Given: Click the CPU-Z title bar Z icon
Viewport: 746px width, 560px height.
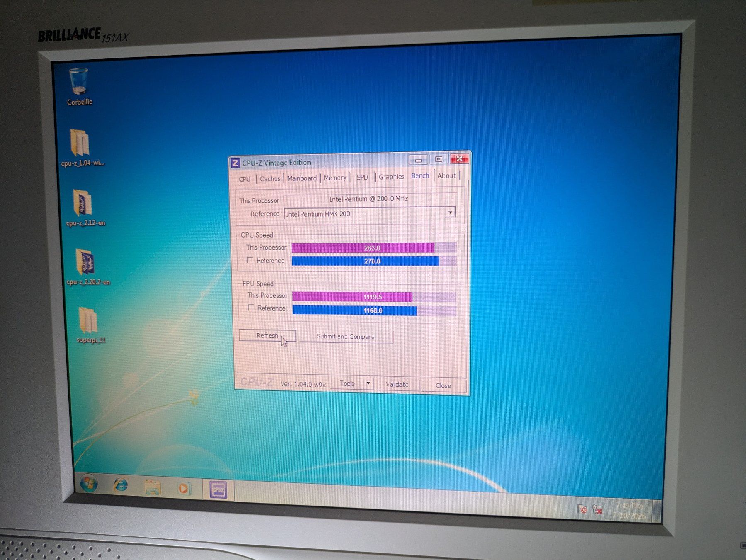Looking at the screenshot, I should pyautogui.click(x=235, y=163).
